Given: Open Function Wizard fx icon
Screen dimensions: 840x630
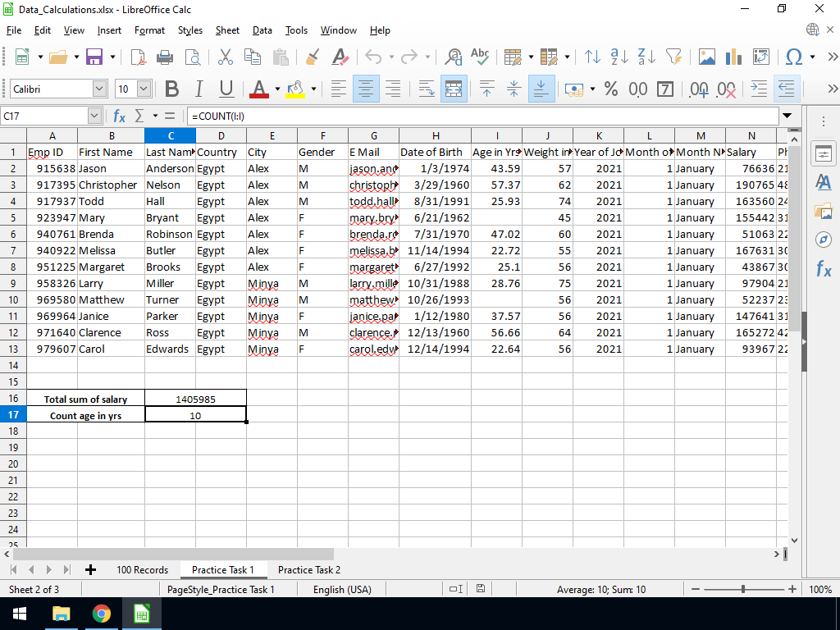Looking at the screenshot, I should click(119, 116).
